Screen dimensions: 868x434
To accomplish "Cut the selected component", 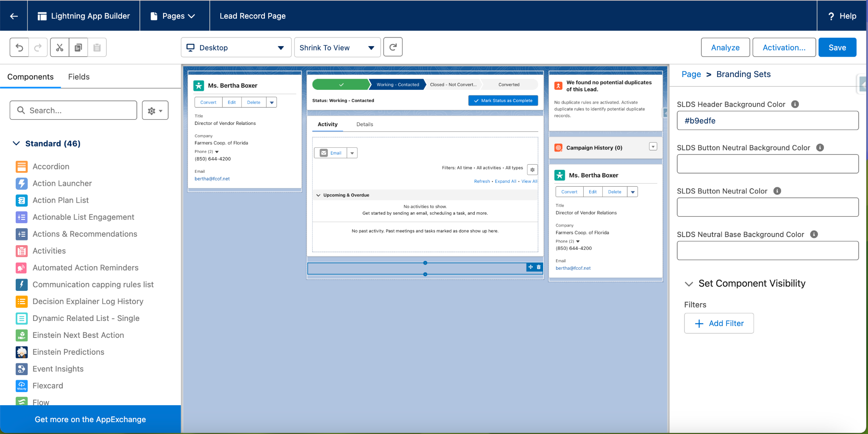I will click(x=60, y=47).
